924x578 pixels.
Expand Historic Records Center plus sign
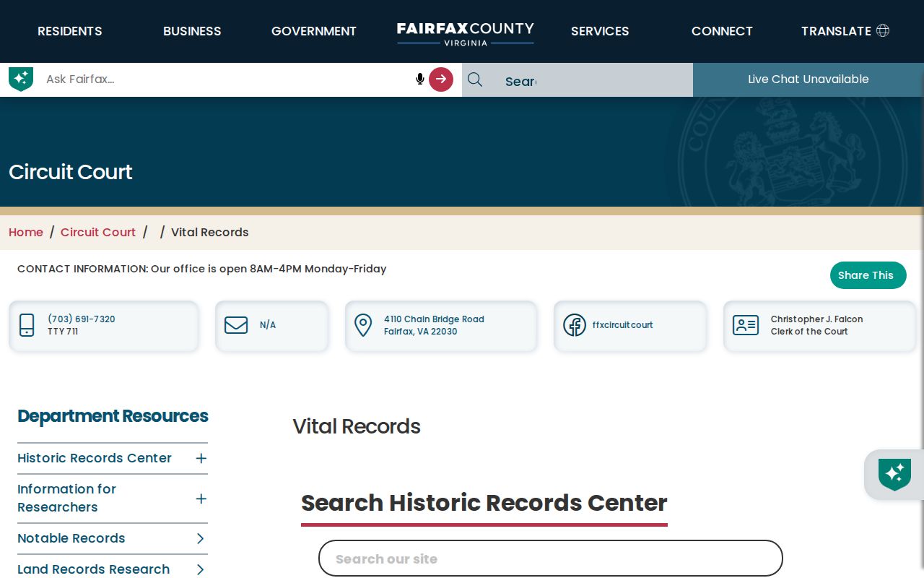[x=201, y=458]
